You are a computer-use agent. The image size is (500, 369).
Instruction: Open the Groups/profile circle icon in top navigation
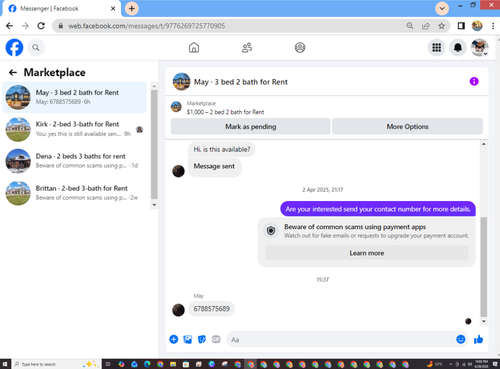[x=300, y=48]
